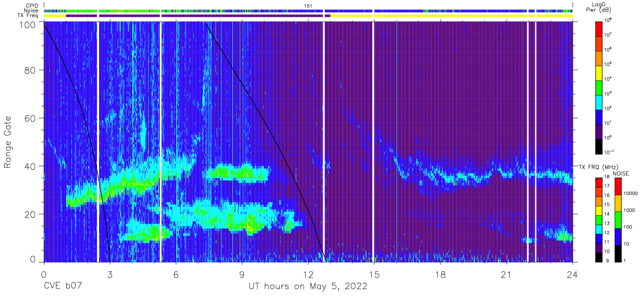Click the Range Gate y-axis title
The image size is (644, 297).
(8, 142)
